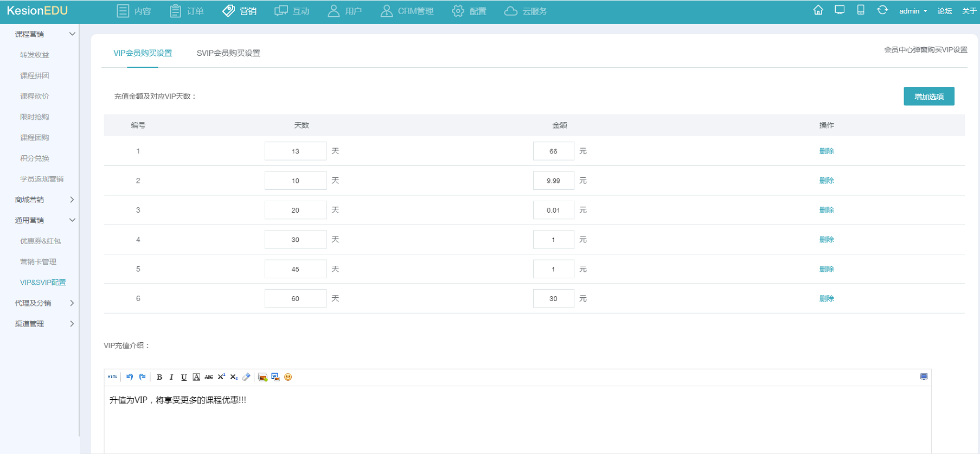Image resolution: width=980 pixels, height=454 pixels.
Task: Open the font color icon in editor
Action: pos(196,377)
